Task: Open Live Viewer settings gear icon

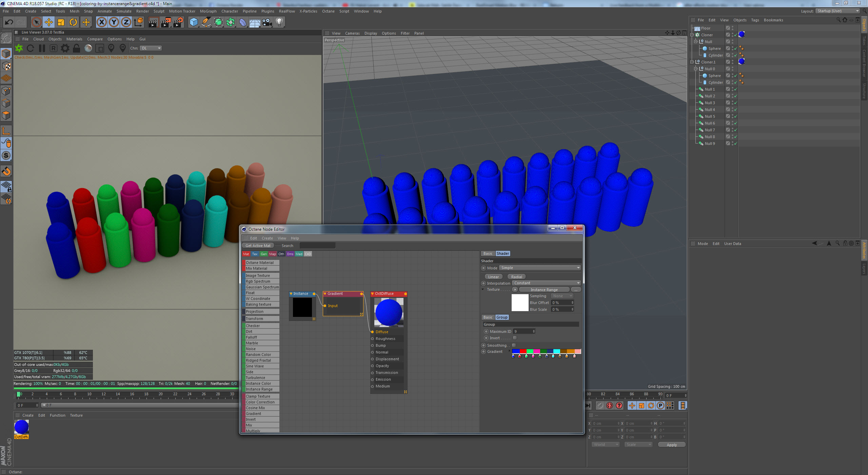Action: (x=65, y=48)
